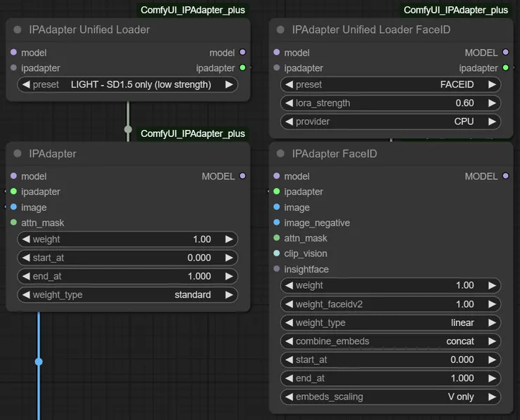Screen dimensions: 520x420
Task: Click attn_mask input socket on IPAdapter FaceID node
Action: 277,237
